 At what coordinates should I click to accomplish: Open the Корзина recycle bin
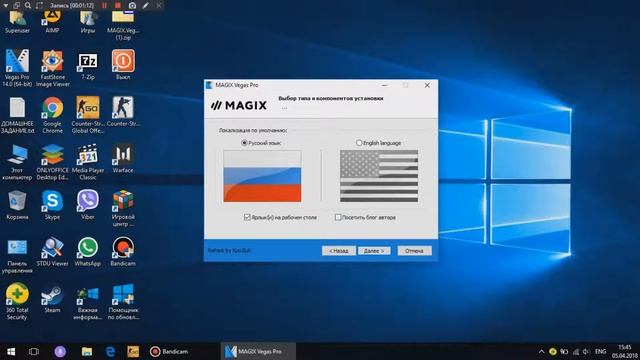tap(17, 205)
